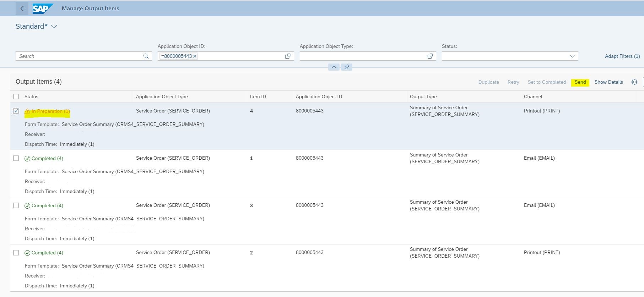Open the Standard* variant dropdown
Viewport: 644px width, 297px height.
click(x=54, y=27)
